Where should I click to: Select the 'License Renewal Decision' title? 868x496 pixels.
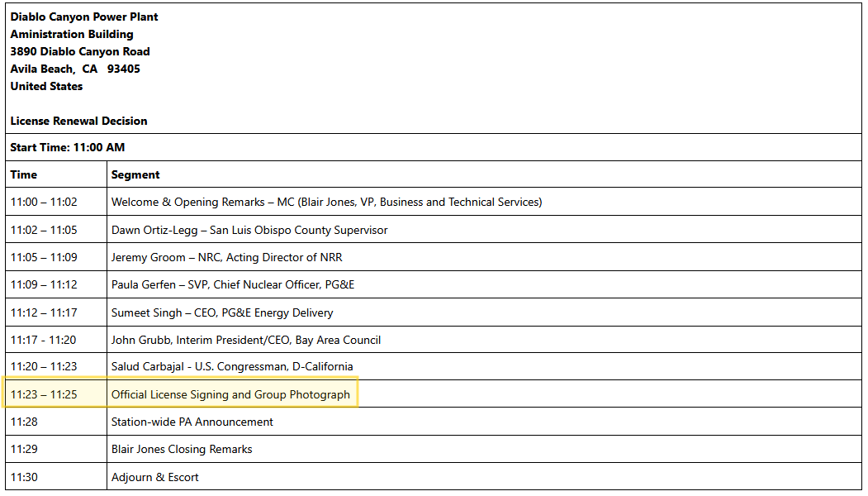78,121
